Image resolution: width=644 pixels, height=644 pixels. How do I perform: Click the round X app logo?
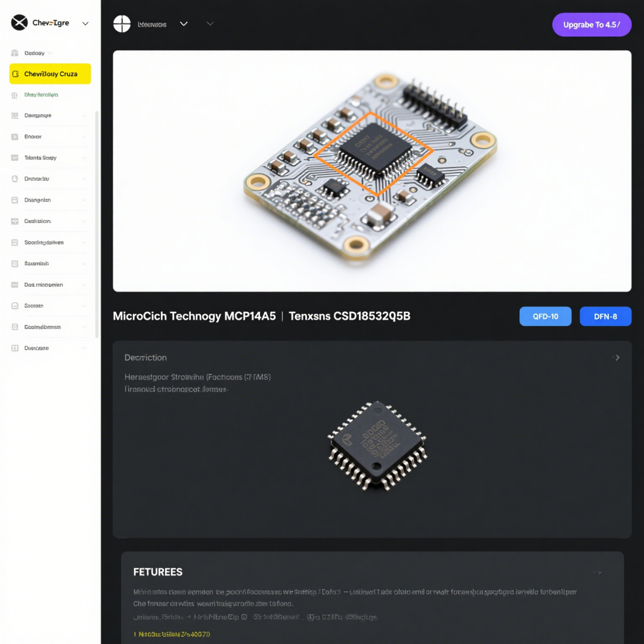19,23
